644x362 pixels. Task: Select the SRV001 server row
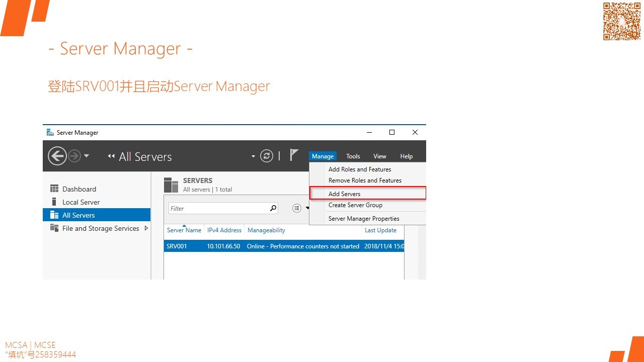point(284,246)
